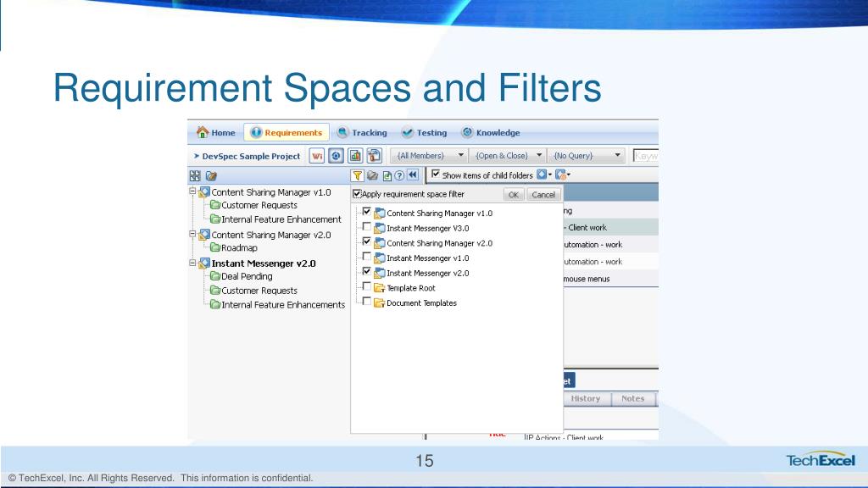Switch to the Notes tab
The image size is (868, 488).
(632, 398)
